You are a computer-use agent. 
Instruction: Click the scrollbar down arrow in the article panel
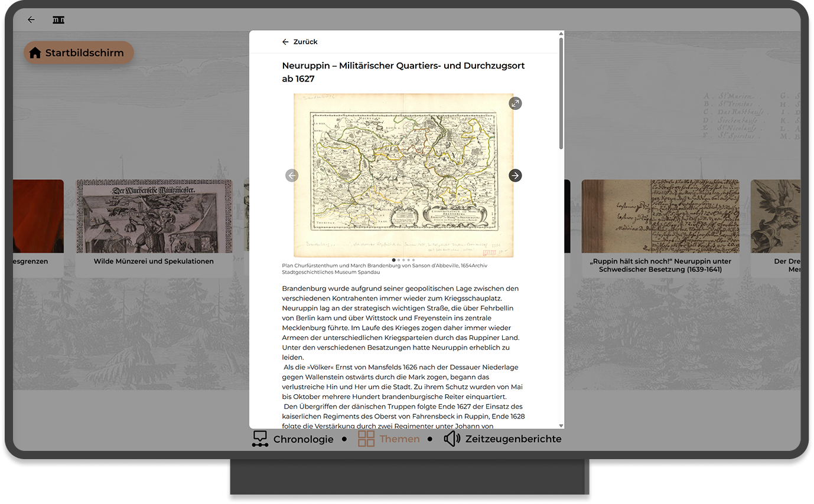[561, 426]
